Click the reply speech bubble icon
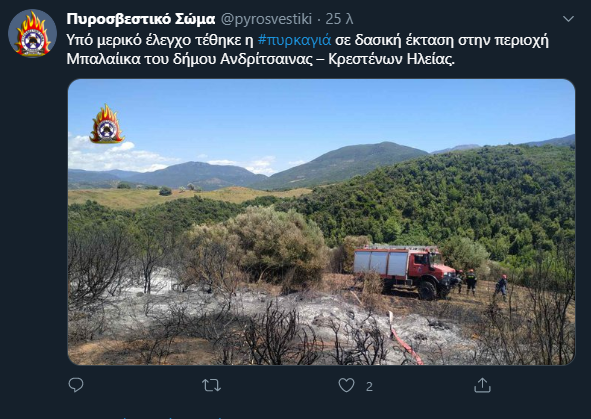This screenshot has height=419, width=591. [76, 385]
